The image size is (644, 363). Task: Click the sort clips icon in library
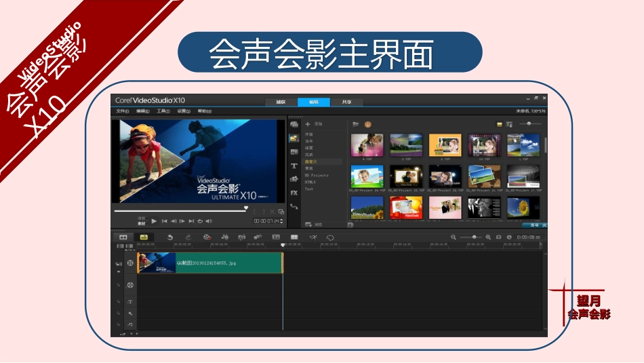coord(510,124)
